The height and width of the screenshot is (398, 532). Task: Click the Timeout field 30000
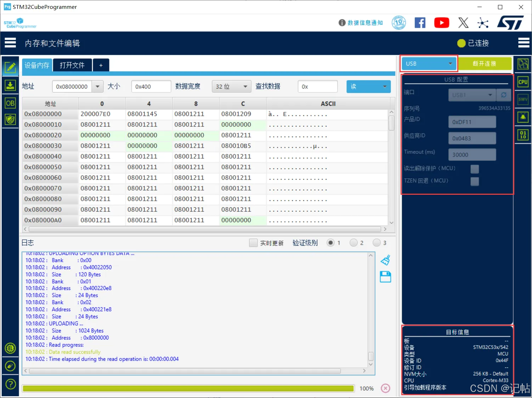click(472, 154)
